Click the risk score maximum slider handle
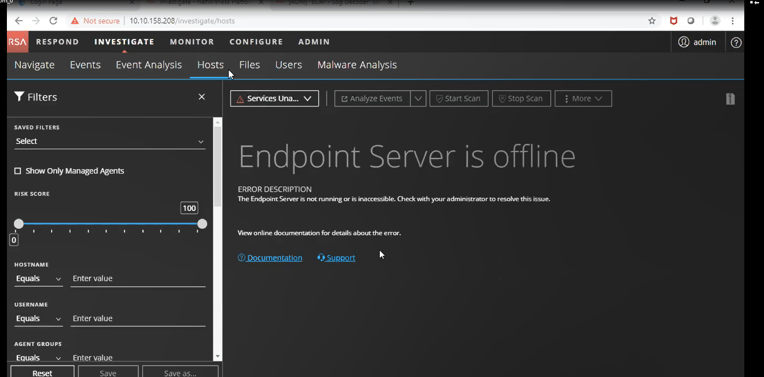This screenshot has height=377, width=764. pyautogui.click(x=202, y=224)
